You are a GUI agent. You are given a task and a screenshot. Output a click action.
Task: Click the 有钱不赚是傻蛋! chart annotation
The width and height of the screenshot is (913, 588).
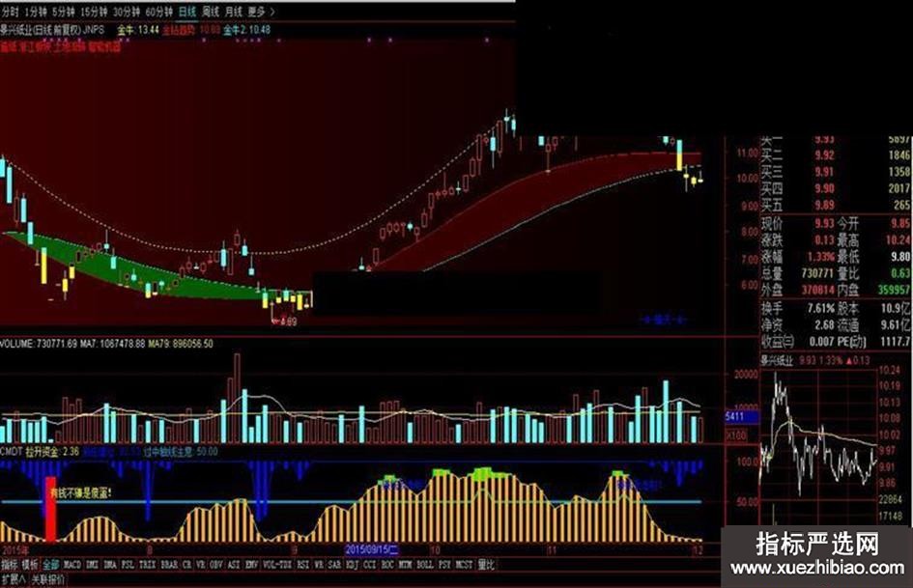[x=81, y=493]
